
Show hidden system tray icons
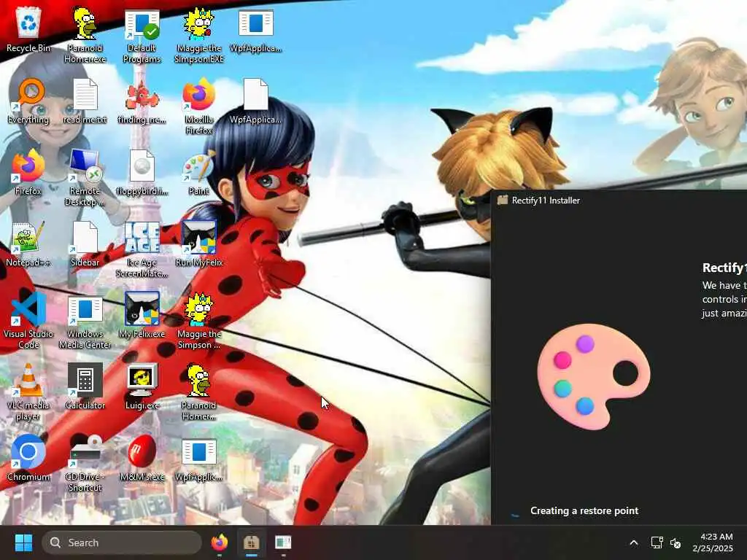634,542
